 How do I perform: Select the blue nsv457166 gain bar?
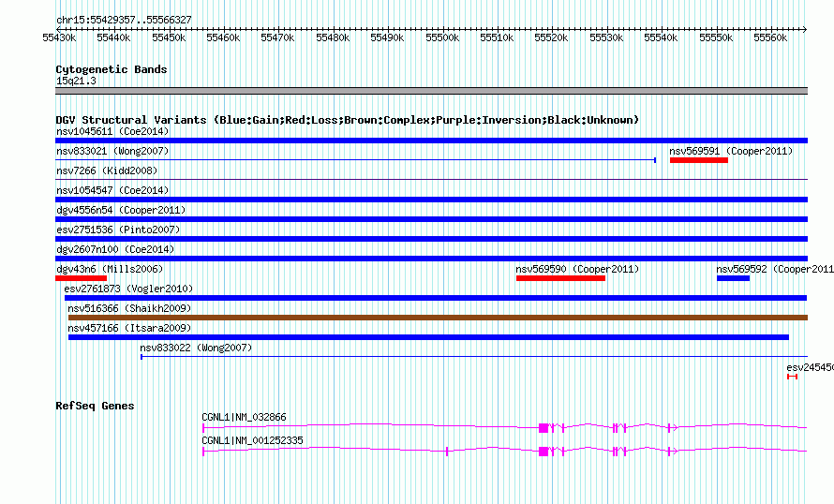pyautogui.click(x=428, y=337)
